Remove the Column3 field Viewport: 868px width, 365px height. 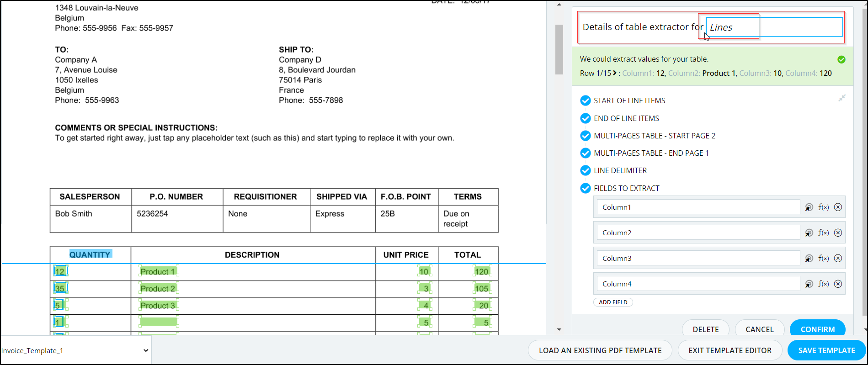(x=838, y=259)
